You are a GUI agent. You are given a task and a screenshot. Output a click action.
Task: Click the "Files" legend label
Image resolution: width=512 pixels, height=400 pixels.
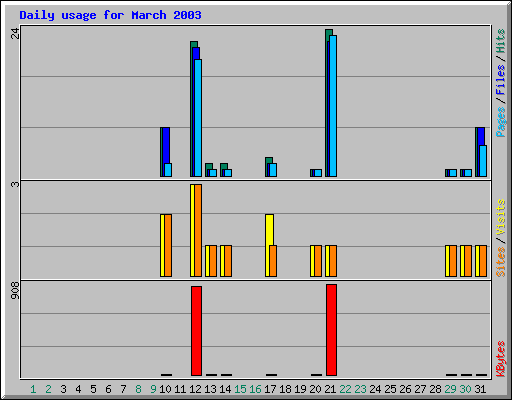tap(500, 79)
